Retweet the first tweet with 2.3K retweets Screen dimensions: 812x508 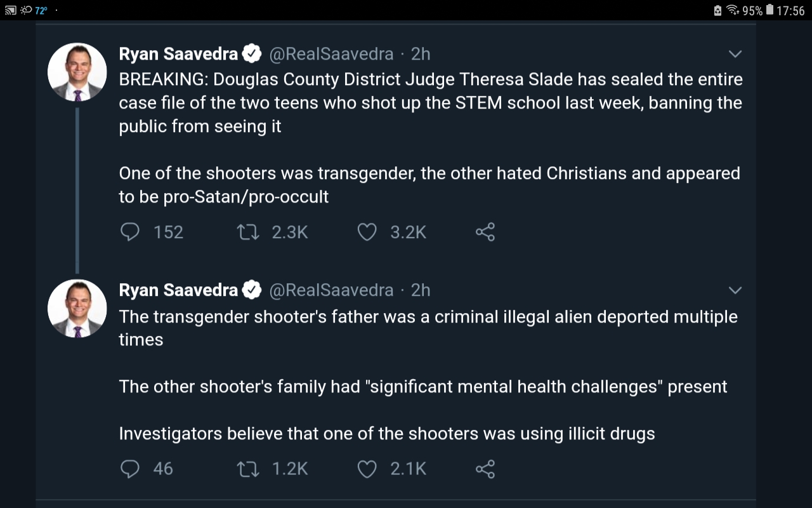click(247, 232)
